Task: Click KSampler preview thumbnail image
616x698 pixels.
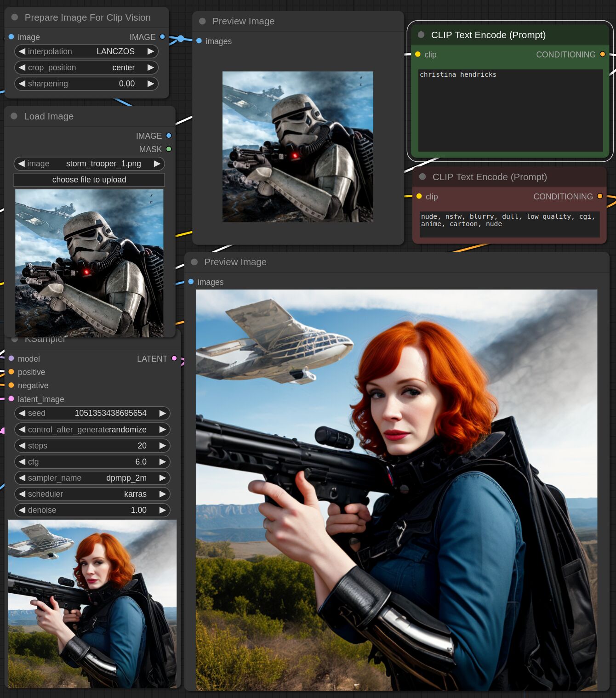Action: click(92, 604)
